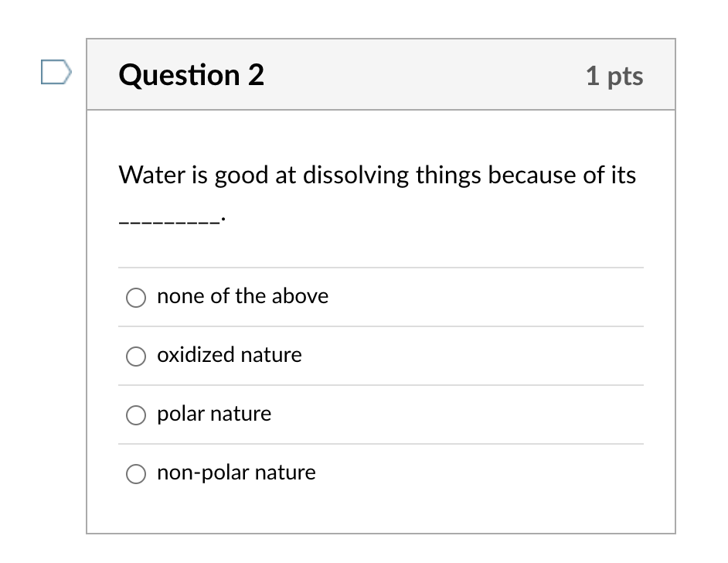Click the "oxidized nature" answer text

[x=229, y=355]
